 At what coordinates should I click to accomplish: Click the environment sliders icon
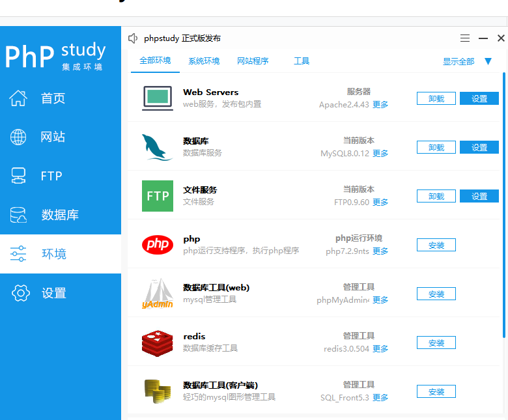pyautogui.click(x=18, y=254)
